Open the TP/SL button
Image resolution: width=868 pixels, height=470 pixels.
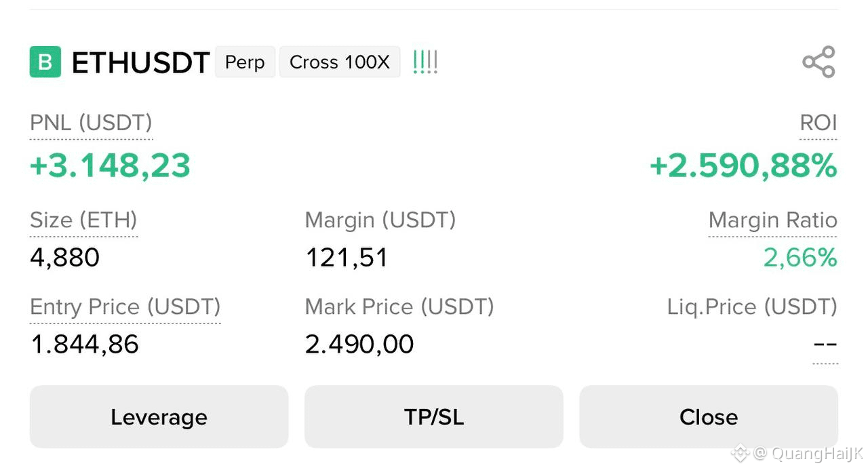[x=434, y=416]
